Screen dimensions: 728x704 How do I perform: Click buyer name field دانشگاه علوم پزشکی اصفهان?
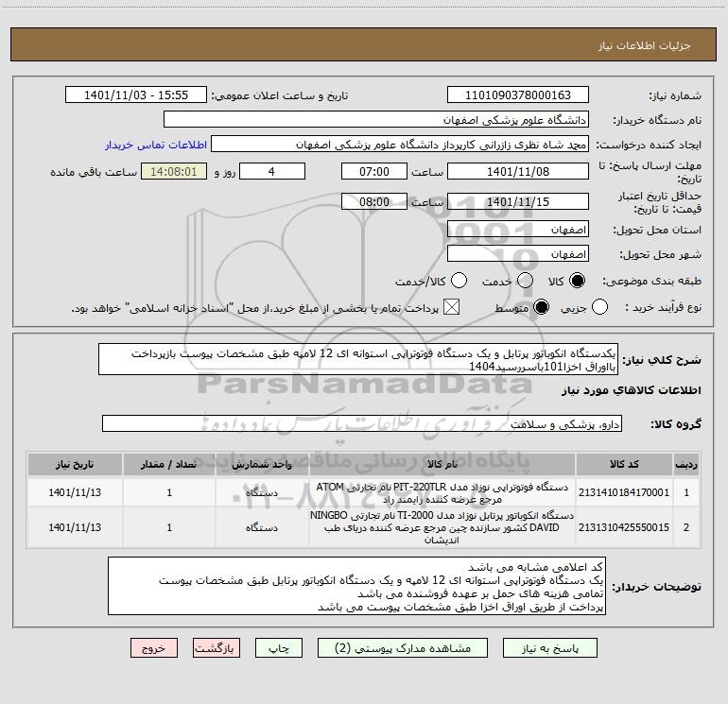coord(376,120)
